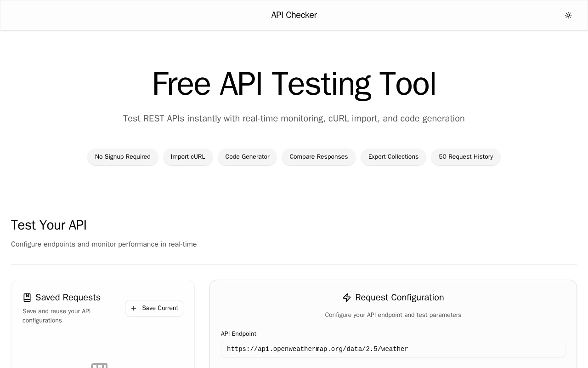The height and width of the screenshot is (368, 588).
Task: Open the Code Generator badge
Action: coord(247,157)
